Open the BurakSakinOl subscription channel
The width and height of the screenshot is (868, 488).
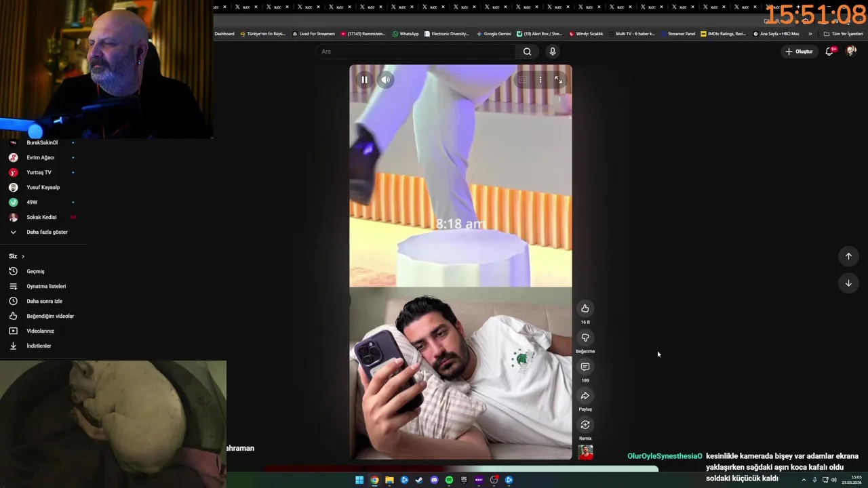(x=42, y=143)
